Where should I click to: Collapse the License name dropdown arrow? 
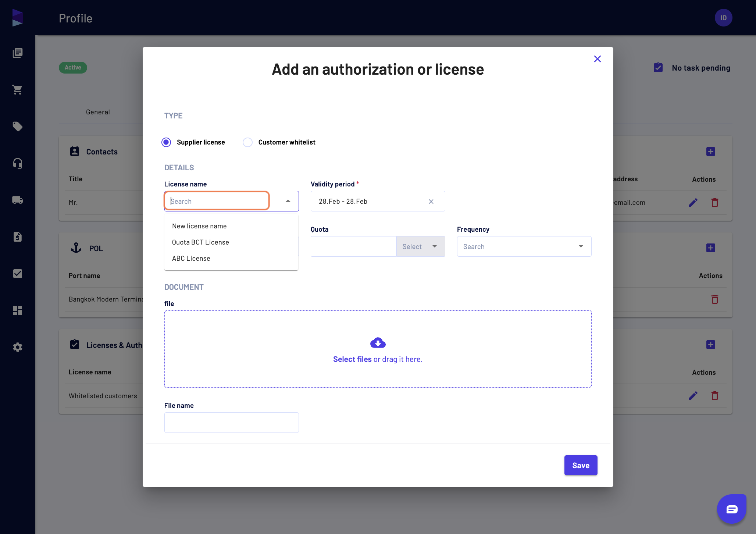tap(288, 201)
